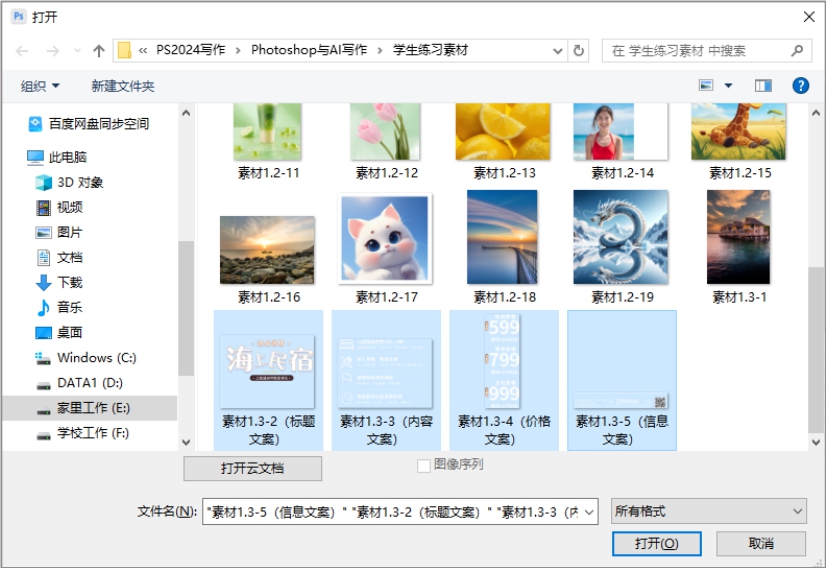
Task: Select 此电脑 in the navigation pane
Action: point(57,157)
